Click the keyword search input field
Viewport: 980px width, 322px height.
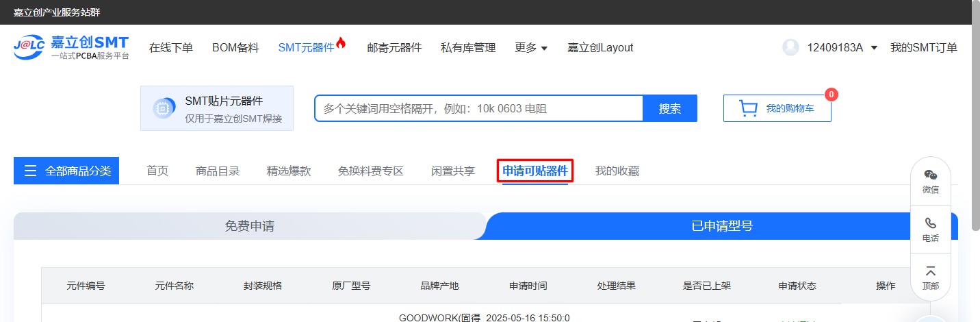click(x=479, y=108)
